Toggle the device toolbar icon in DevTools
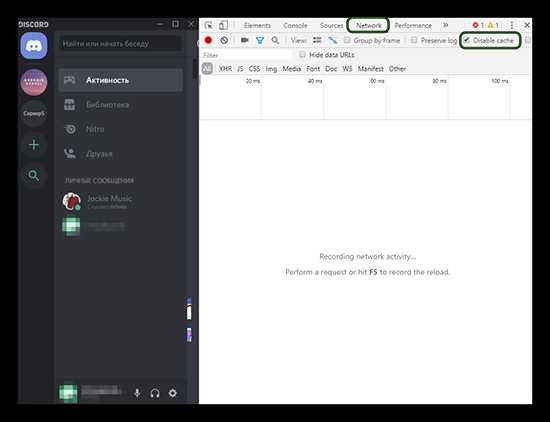Image resolution: width=550 pixels, height=422 pixels. pos(223,25)
